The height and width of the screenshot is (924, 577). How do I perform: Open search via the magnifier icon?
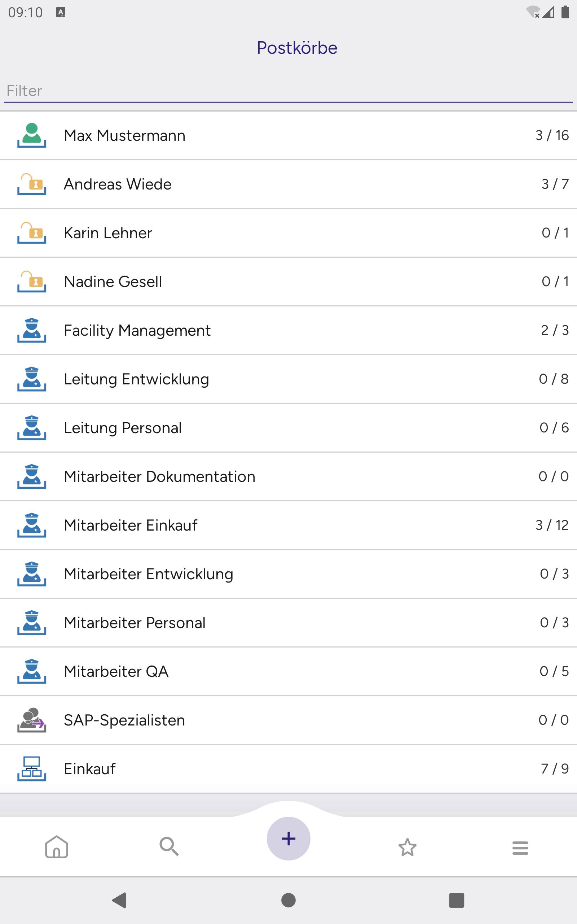point(169,846)
